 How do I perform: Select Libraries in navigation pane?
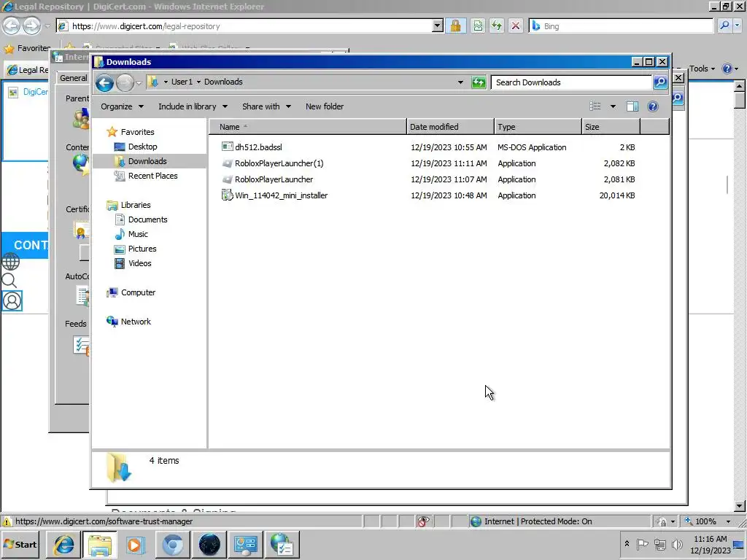click(x=135, y=205)
